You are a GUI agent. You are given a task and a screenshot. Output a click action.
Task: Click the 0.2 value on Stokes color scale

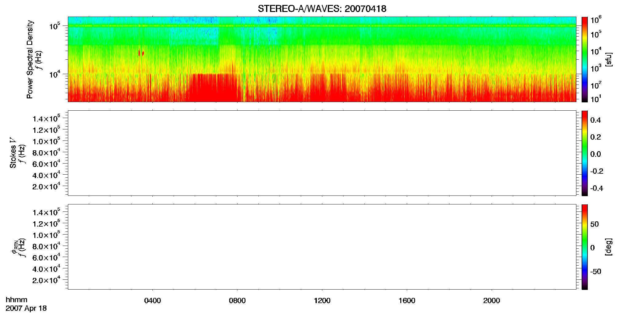click(595, 137)
